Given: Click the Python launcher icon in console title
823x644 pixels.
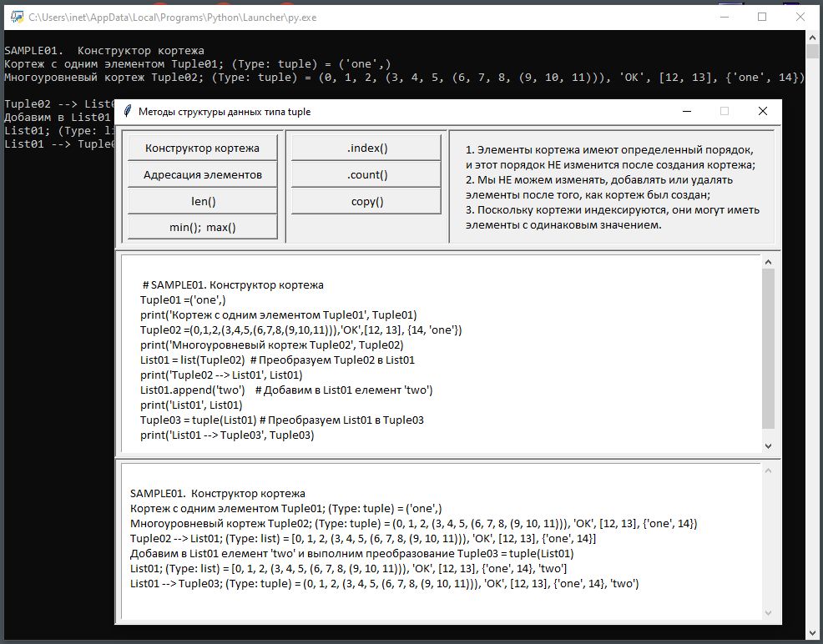Looking at the screenshot, I should click(x=16, y=16).
